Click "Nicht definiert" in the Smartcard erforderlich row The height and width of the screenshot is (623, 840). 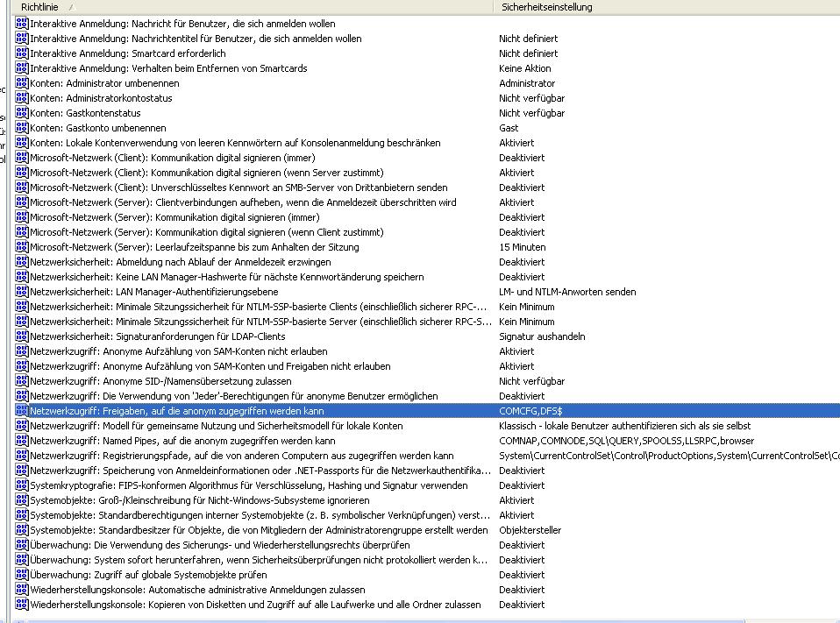[x=529, y=53]
